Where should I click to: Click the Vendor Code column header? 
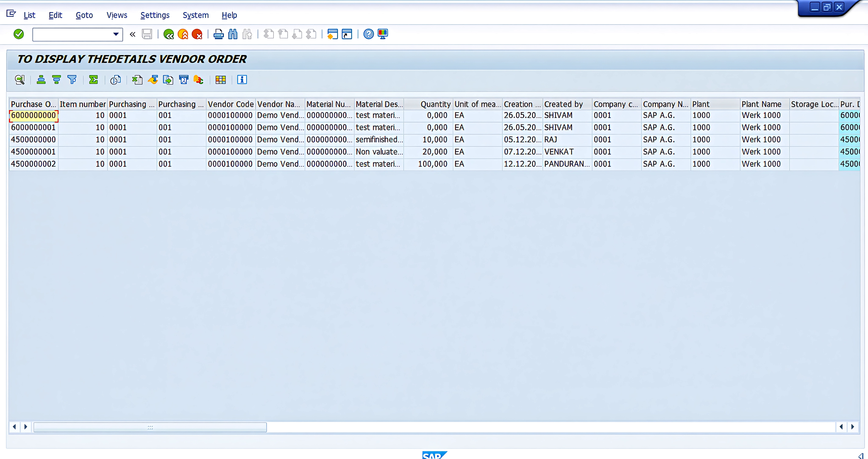pyautogui.click(x=231, y=104)
